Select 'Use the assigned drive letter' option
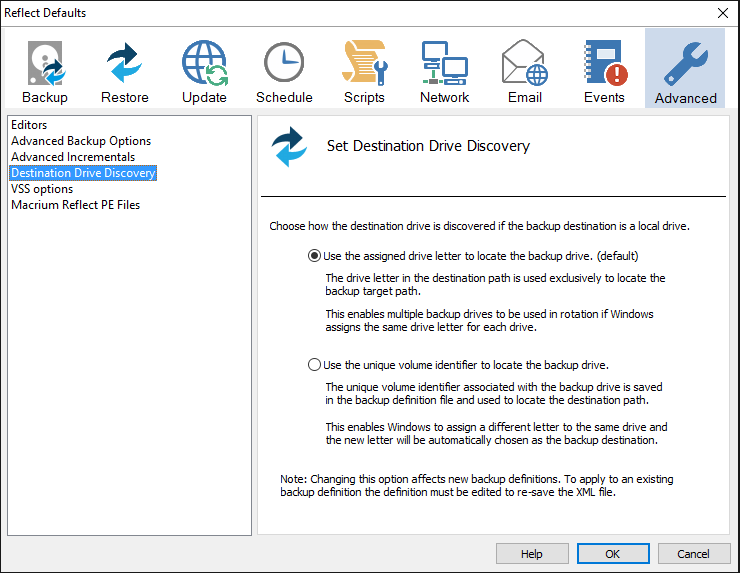740x573 pixels. pos(316,256)
